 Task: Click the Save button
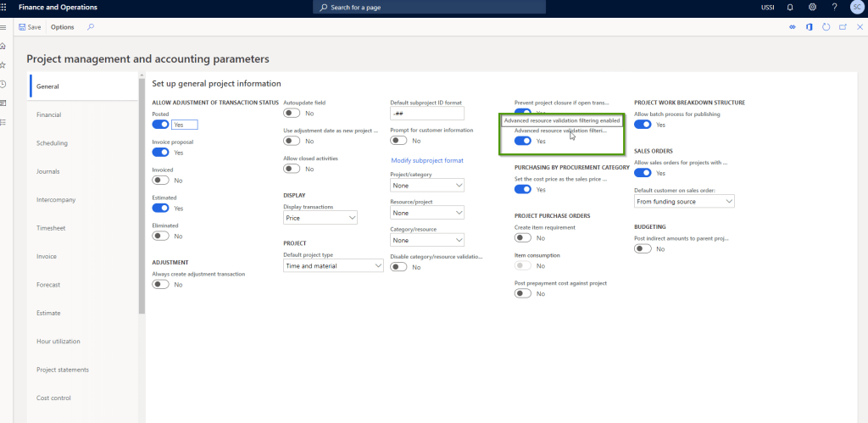(x=30, y=27)
